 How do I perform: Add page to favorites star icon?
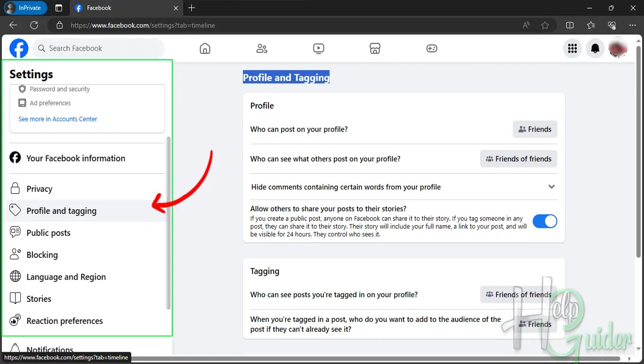point(545,25)
